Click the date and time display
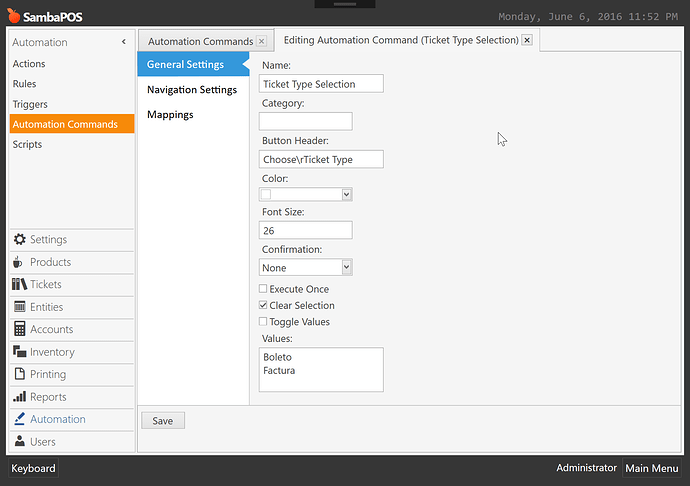 588,17
